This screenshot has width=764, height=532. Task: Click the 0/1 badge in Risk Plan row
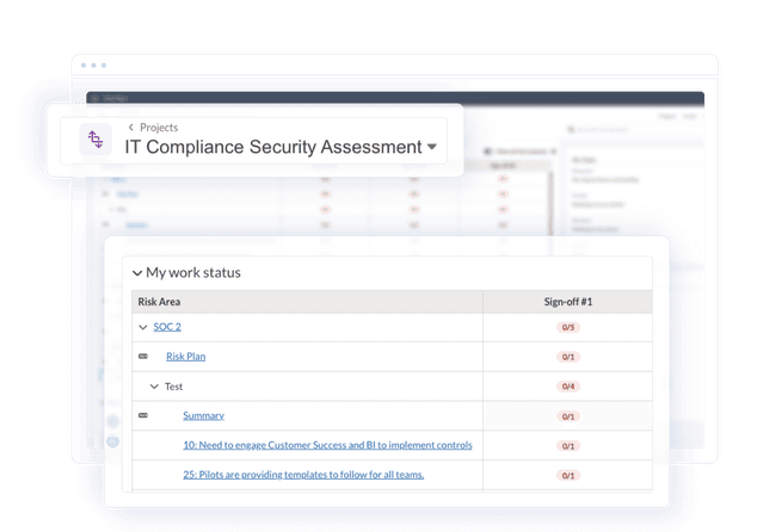pos(568,357)
